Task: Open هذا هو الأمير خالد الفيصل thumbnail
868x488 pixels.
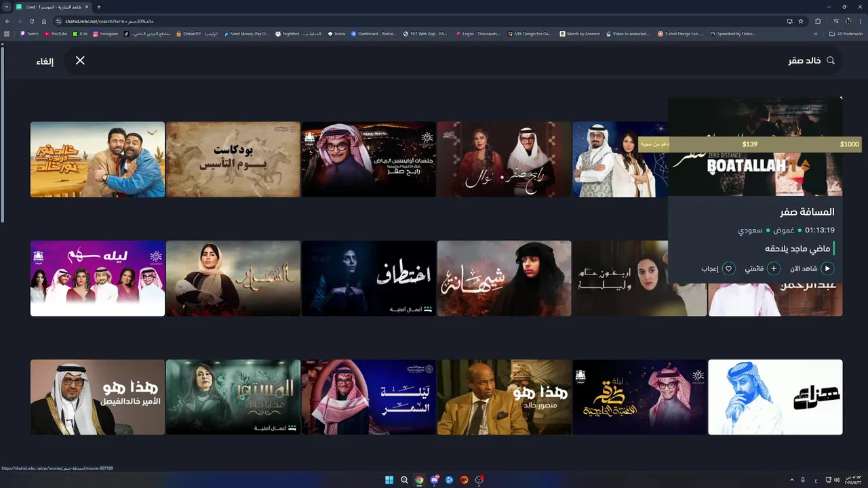Action: (x=98, y=397)
